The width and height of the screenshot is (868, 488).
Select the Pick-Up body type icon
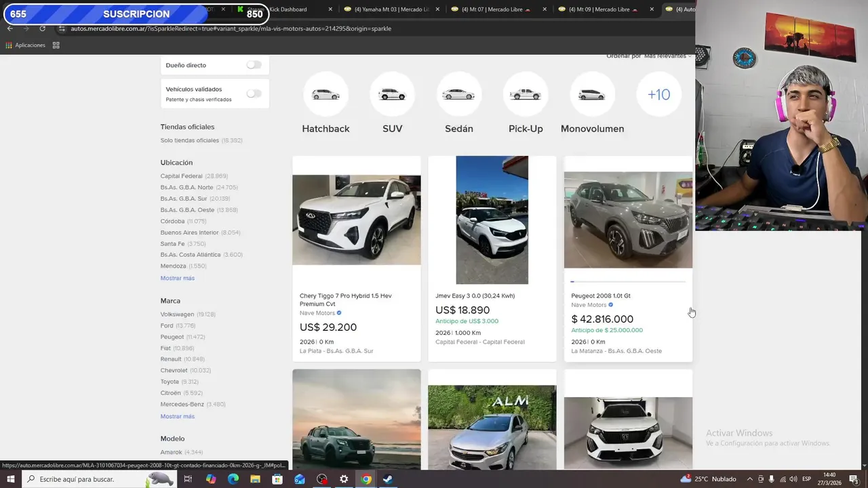[526, 94]
